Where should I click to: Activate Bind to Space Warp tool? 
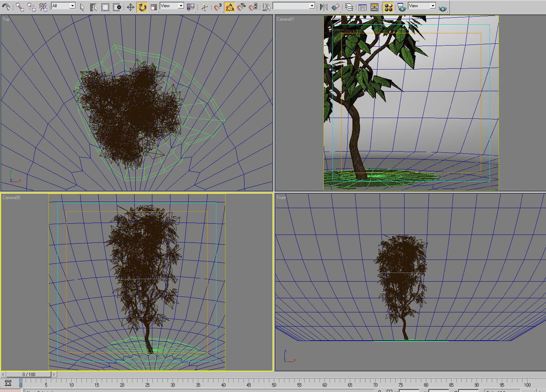(x=43, y=7)
